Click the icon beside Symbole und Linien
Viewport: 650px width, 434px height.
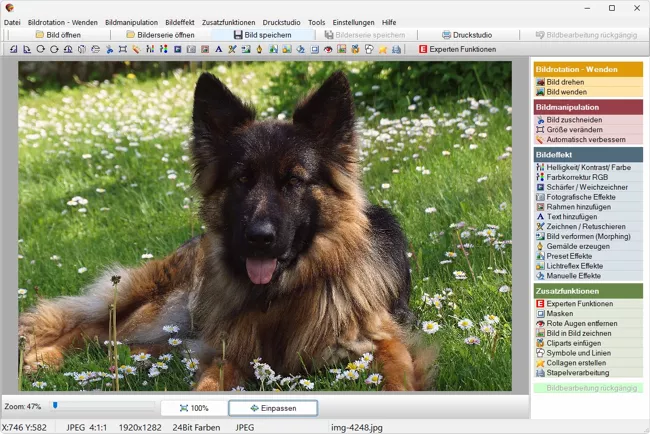tap(540, 353)
